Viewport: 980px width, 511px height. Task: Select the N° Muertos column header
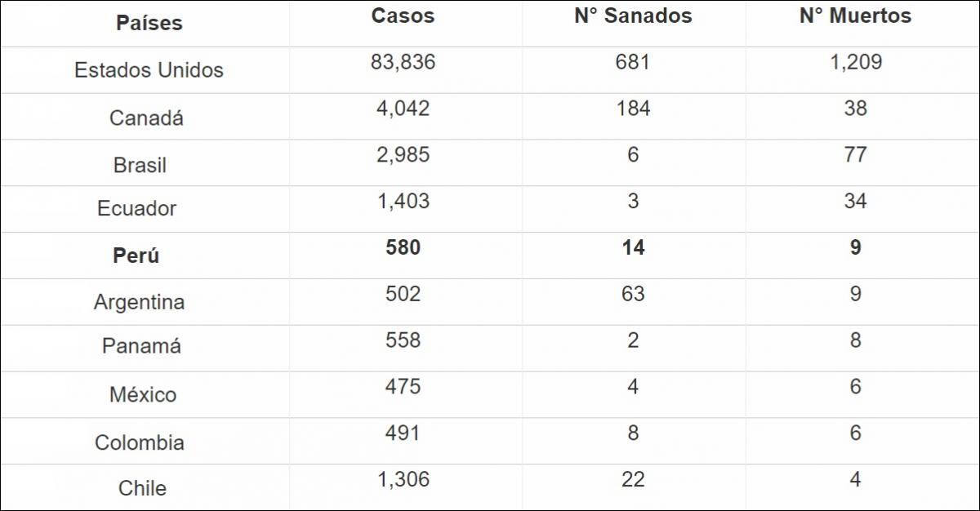(x=855, y=16)
